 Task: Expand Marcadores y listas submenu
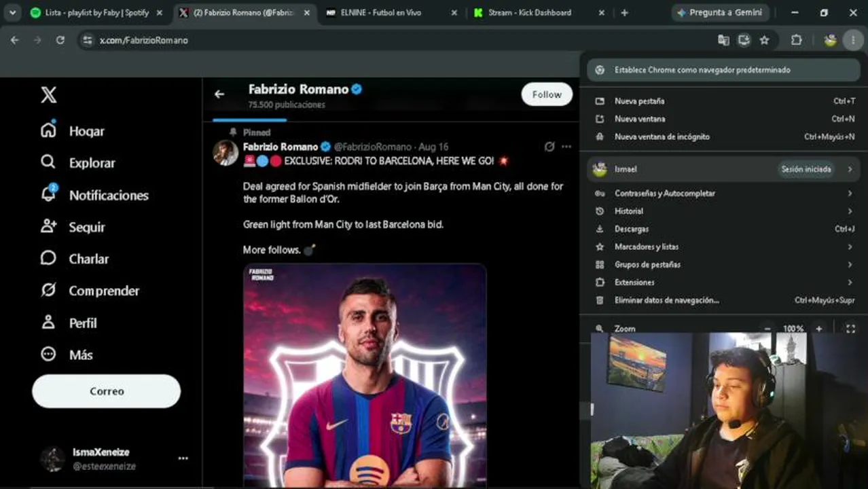(x=723, y=247)
